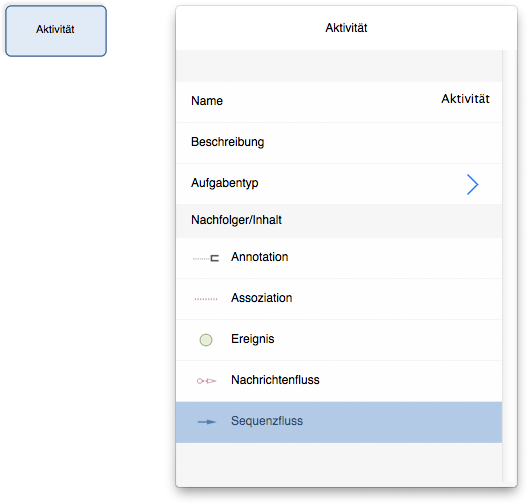Select the Aktivität task shape on canvas
The width and height of the screenshot is (528, 504).
tap(56, 31)
